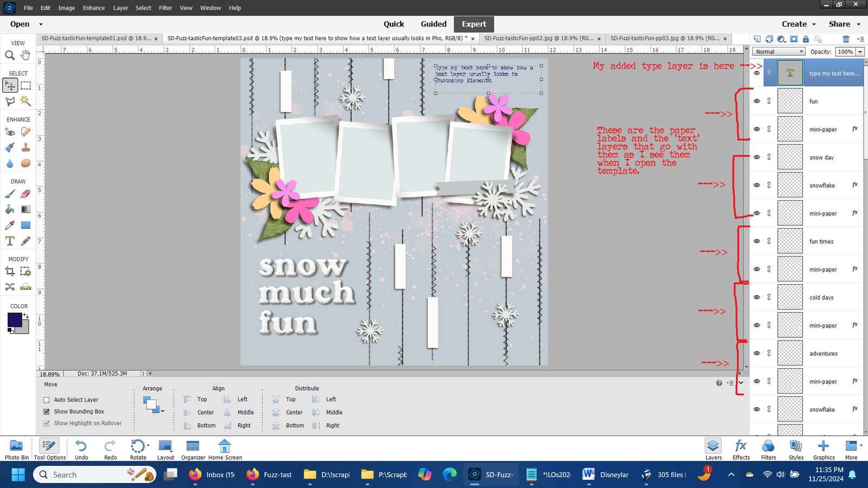Select the Type tool in the toolbar
This screenshot has height=488, width=868.
pos(9,241)
